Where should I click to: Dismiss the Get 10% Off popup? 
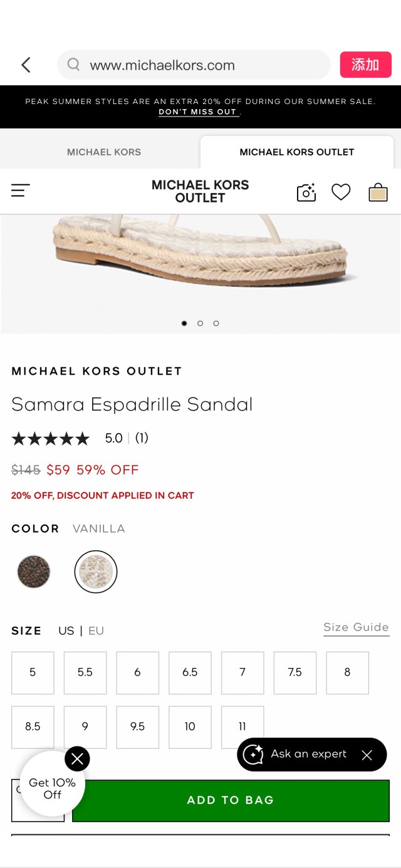pos(77,758)
